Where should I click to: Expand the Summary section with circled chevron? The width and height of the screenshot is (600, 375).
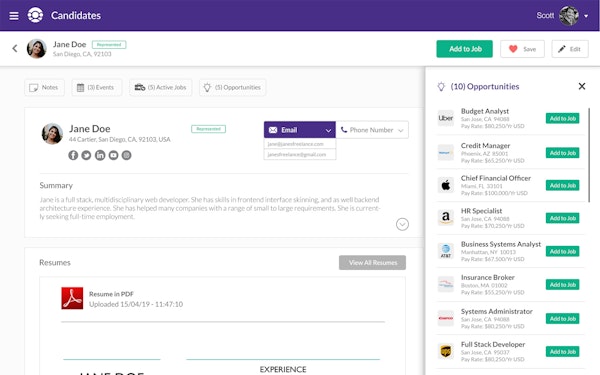tap(402, 224)
